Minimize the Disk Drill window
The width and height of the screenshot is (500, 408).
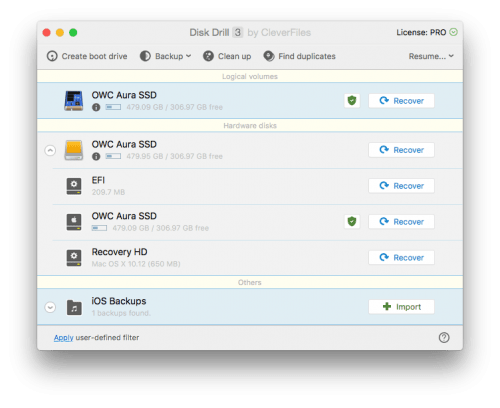pos(60,32)
